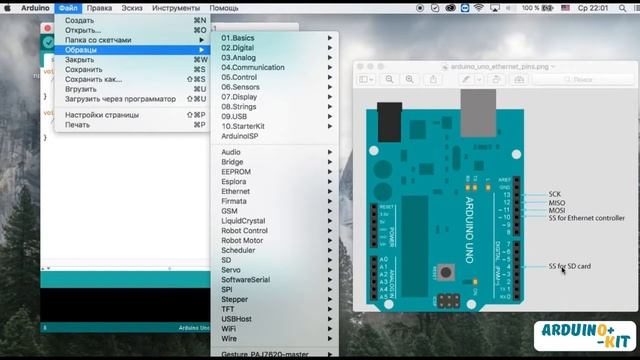
Task: Click the Verify checkmark button in Arduino window
Action: pyautogui.click(x=48, y=42)
